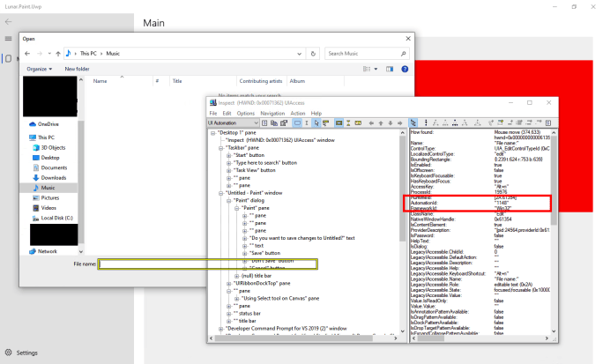
Task: Collapse the "Untitled - Paint" window node
Action: (x=220, y=193)
